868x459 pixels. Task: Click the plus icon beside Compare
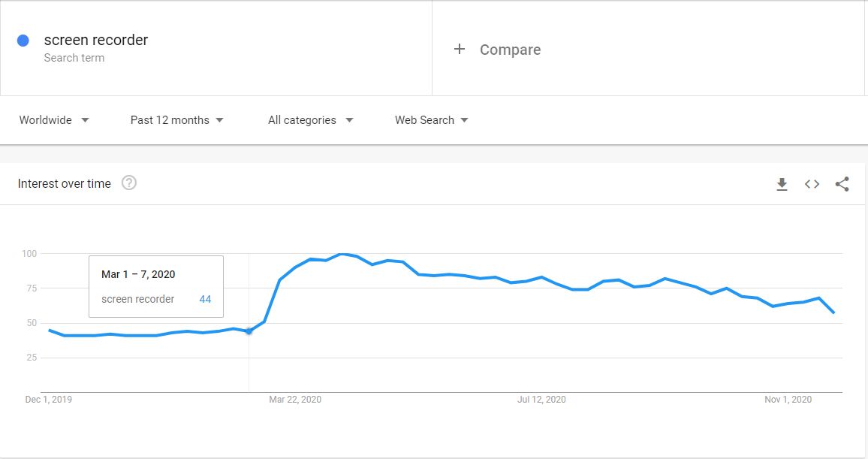[x=460, y=50]
